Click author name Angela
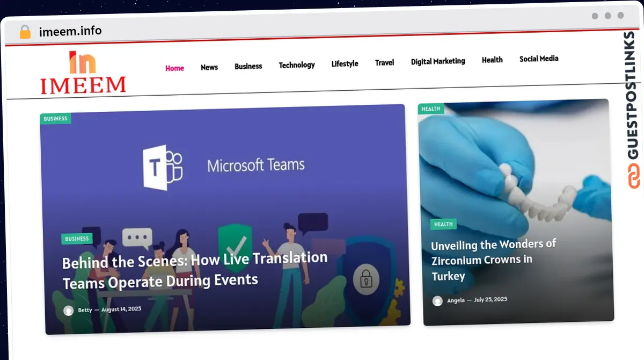644x360 pixels. [x=456, y=300]
